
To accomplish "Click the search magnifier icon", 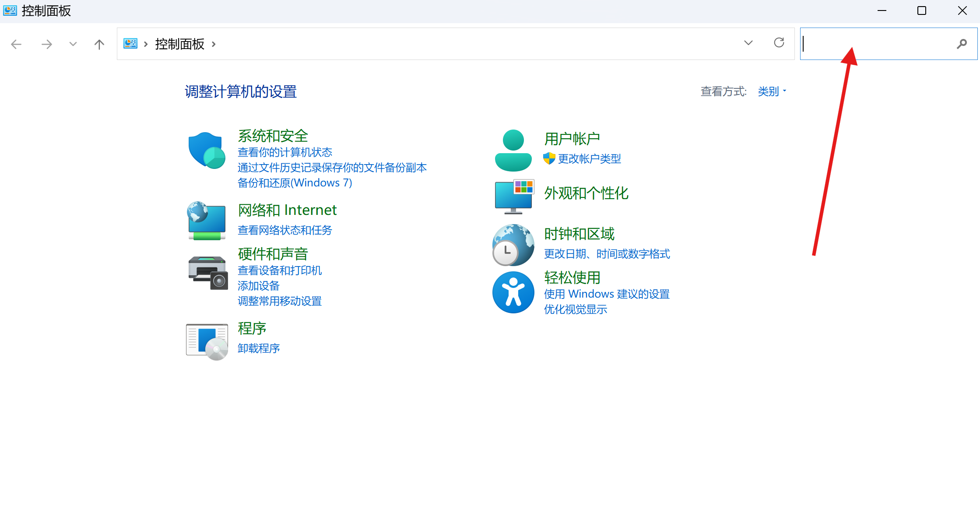I will [962, 44].
